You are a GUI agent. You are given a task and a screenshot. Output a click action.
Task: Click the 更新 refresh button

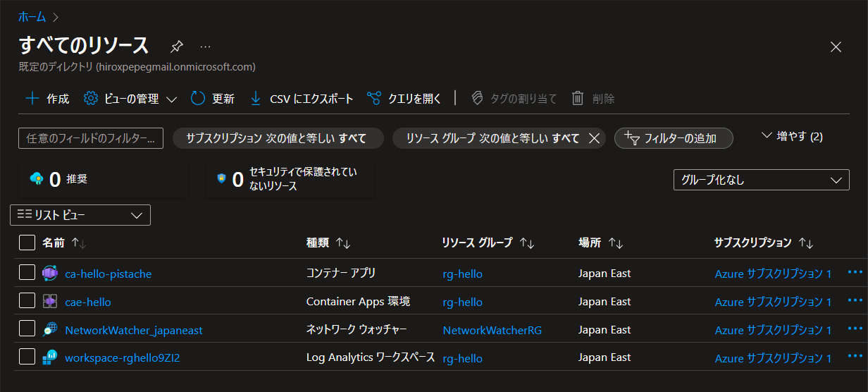point(213,99)
